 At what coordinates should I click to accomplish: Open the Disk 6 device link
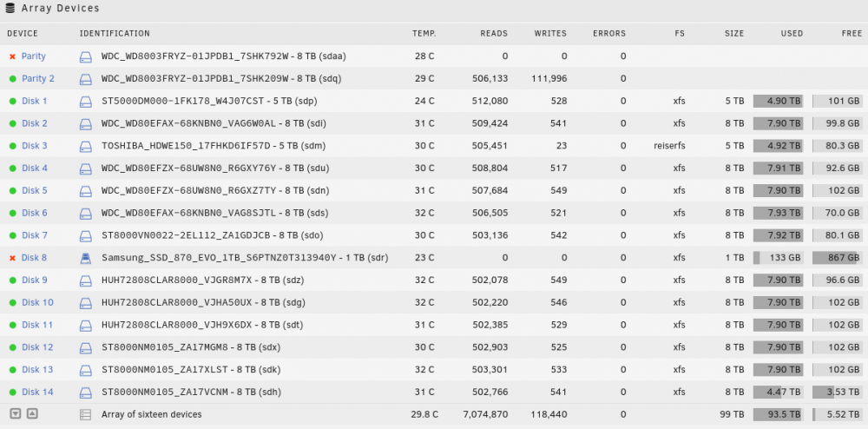click(x=35, y=213)
